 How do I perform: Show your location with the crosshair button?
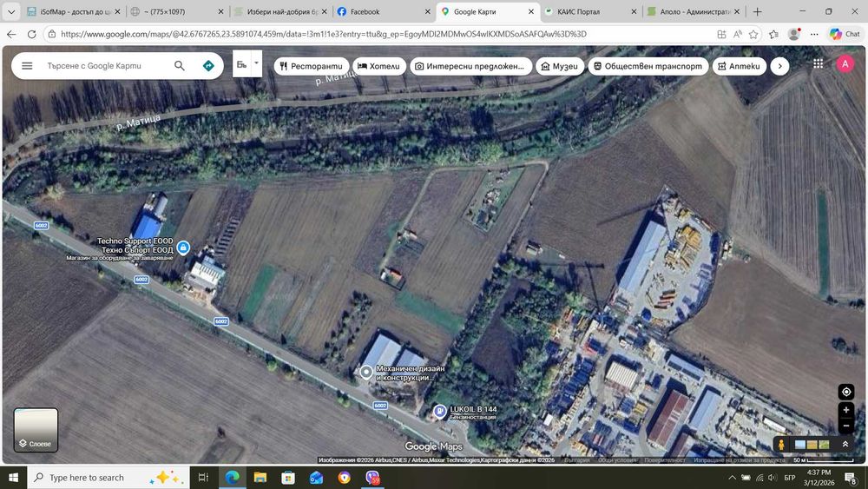click(x=846, y=392)
